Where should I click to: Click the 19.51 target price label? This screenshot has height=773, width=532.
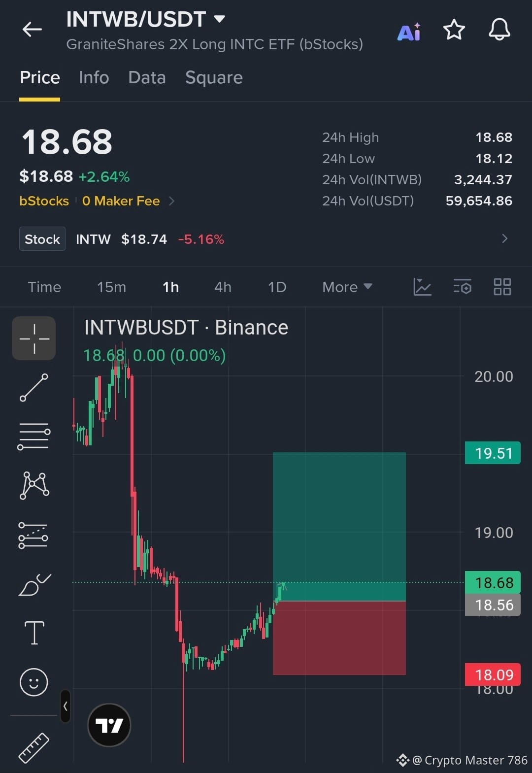[x=493, y=453]
